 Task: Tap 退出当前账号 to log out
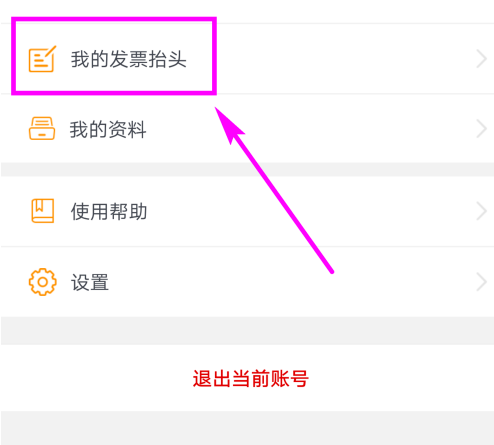pyautogui.click(x=251, y=378)
